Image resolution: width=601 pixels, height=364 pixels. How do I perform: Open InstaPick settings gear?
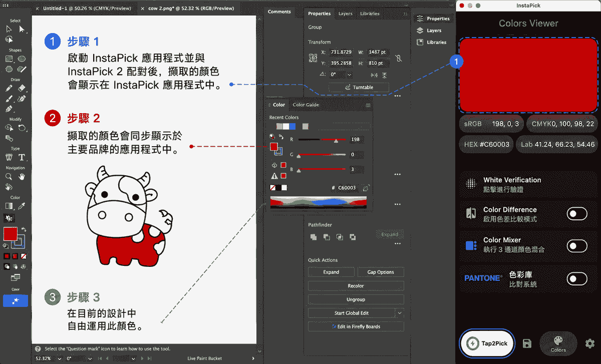tap(590, 343)
